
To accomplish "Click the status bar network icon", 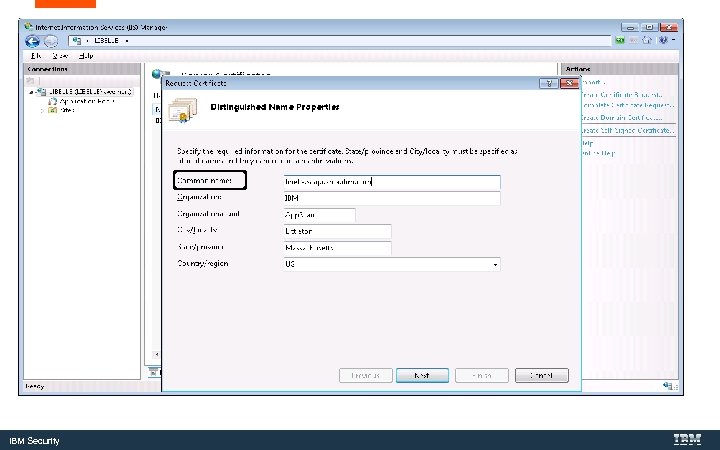I will click(668, 386).
